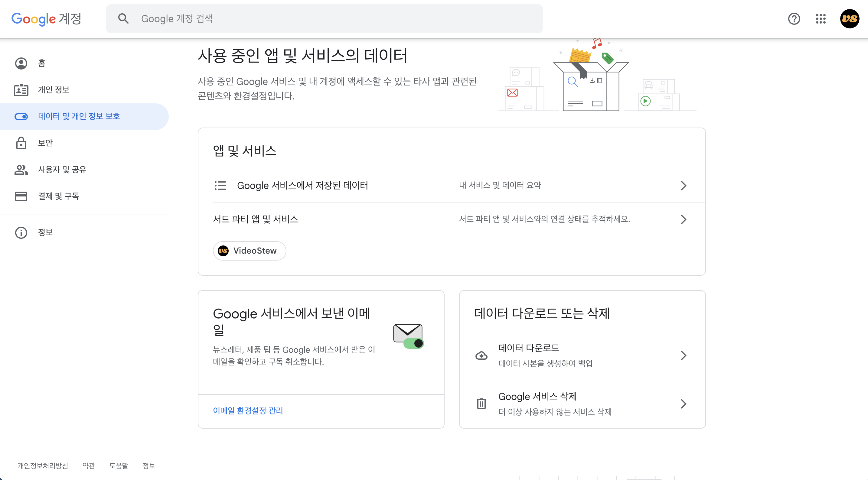Open the 데이터 다운로드 chevron arrow
Viewport: 868px width, 480px height.
[683, 355]
